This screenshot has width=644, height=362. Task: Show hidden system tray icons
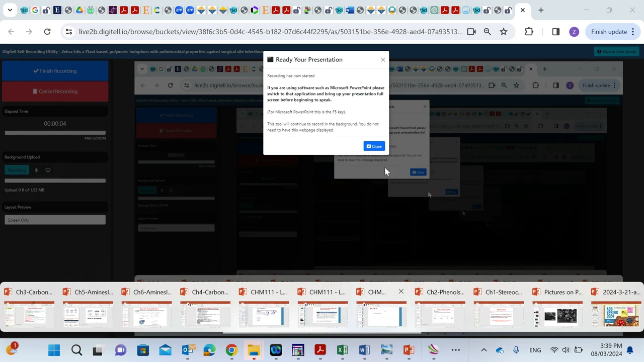point(484,350)
